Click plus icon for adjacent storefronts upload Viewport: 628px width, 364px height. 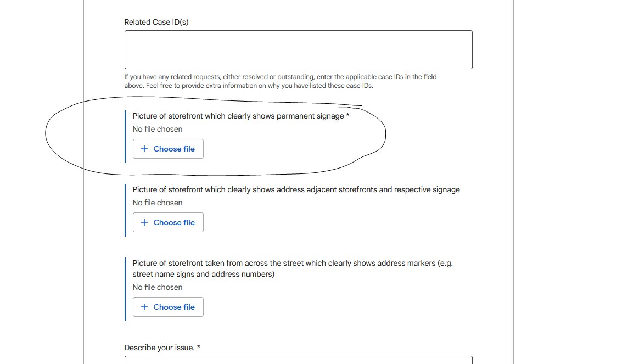tap(144, 223)
